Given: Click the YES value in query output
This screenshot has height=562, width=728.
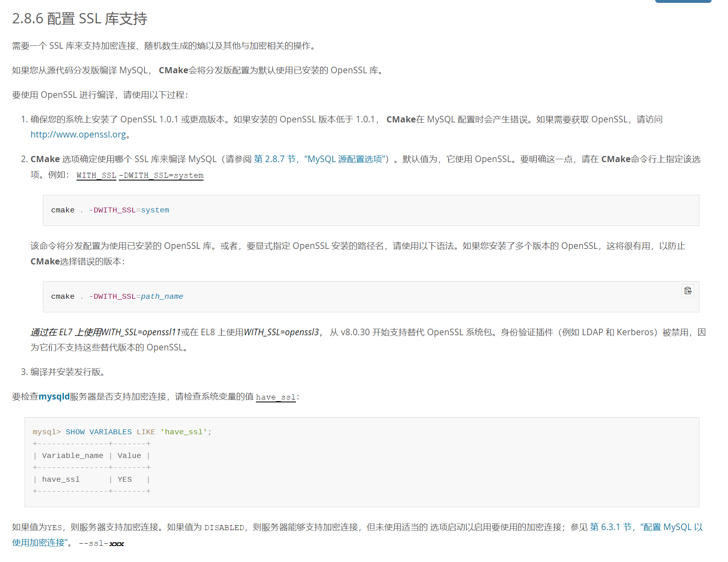Looking at the screenshot, I should [125, 480].
